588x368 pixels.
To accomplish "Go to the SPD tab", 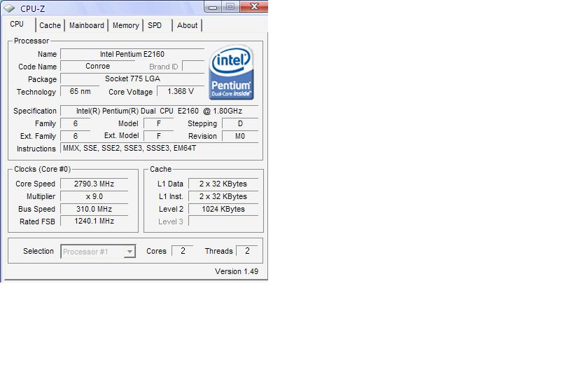I will tap(155, 25).
